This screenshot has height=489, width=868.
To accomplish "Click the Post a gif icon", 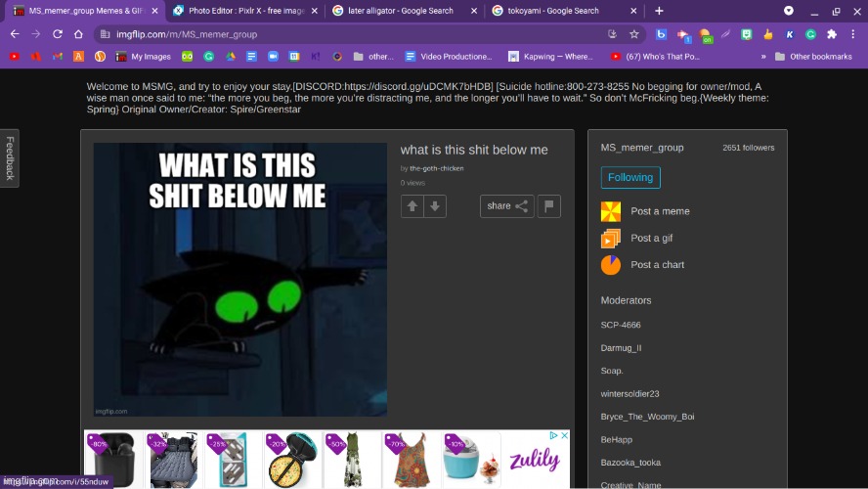I will 610,239.
